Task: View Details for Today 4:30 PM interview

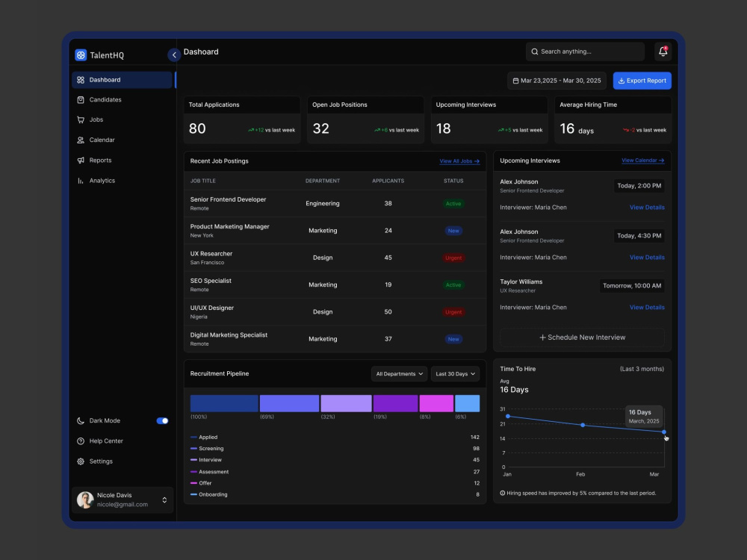Action: tap(647, 258)
